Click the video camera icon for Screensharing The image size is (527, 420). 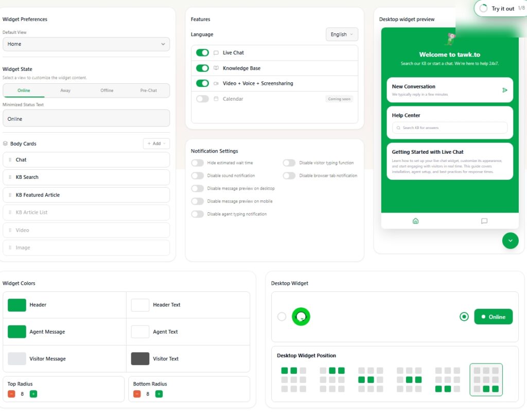pos(216,83)
